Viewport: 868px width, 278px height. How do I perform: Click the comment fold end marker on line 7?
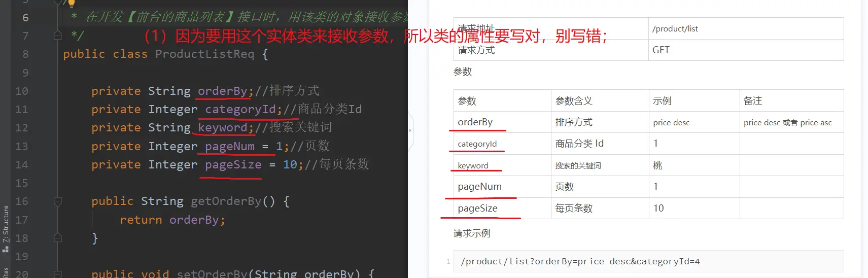tap(58, 36)
